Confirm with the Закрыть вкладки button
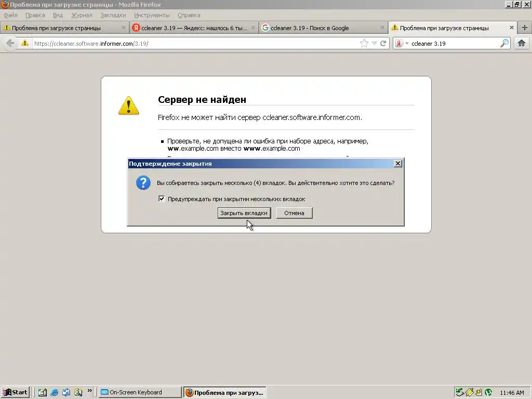532x399 pixels. click(244, 213)
